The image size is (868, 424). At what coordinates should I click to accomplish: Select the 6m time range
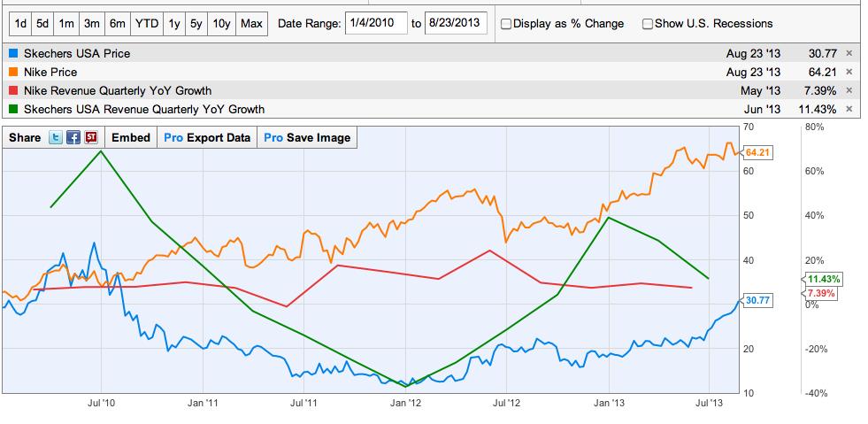(117, 24)
